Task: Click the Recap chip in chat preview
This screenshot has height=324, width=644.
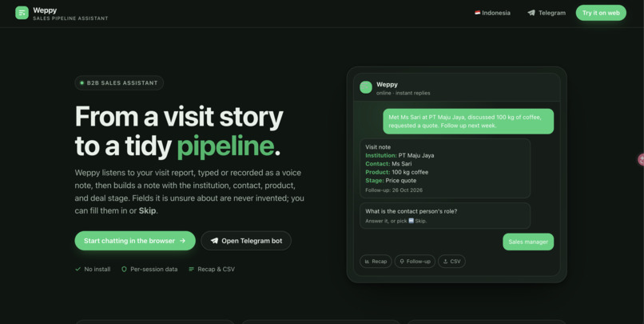Action: [x=376, y=262]
